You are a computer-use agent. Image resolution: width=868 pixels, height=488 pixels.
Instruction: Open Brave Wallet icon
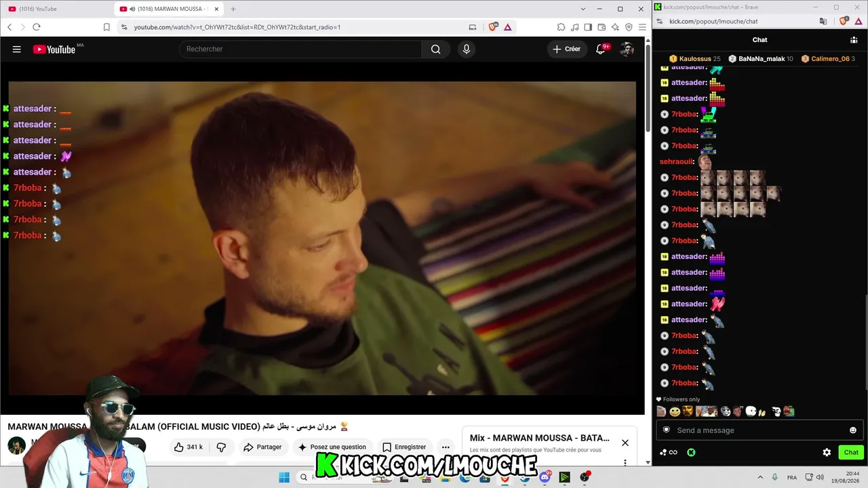[x=601, y=27]
